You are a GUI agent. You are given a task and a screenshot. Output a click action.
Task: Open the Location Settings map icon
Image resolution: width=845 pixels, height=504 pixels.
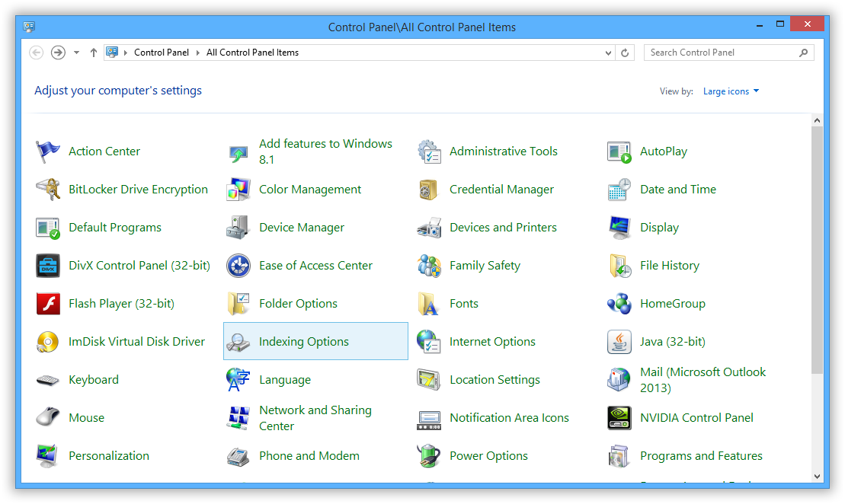coord(428,380)
